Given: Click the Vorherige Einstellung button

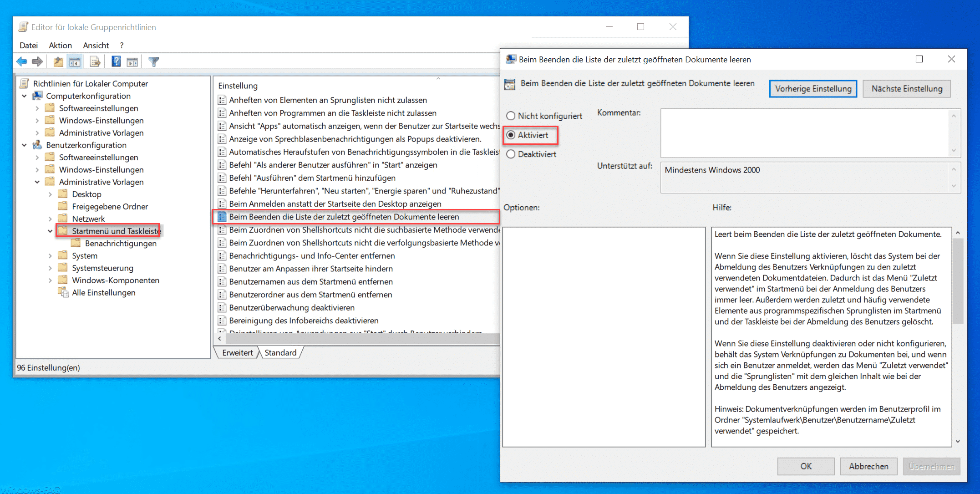Looking at the screenshot, I should pyautogui.click(x=813, y=89).
